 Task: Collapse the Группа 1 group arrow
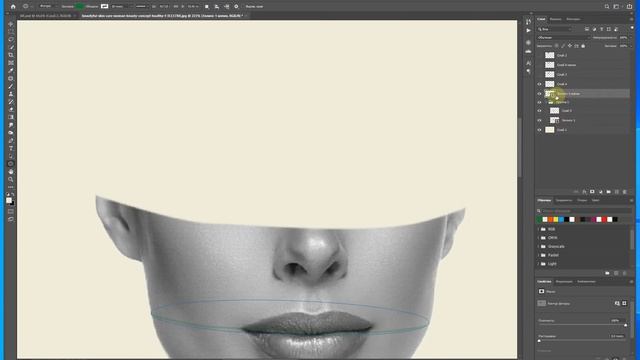click(x=546, y=102)
